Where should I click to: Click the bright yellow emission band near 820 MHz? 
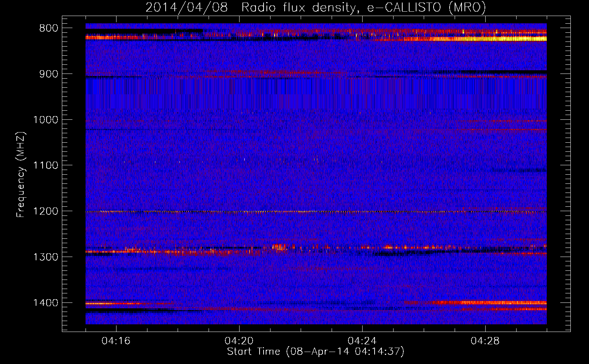(491, 39)
